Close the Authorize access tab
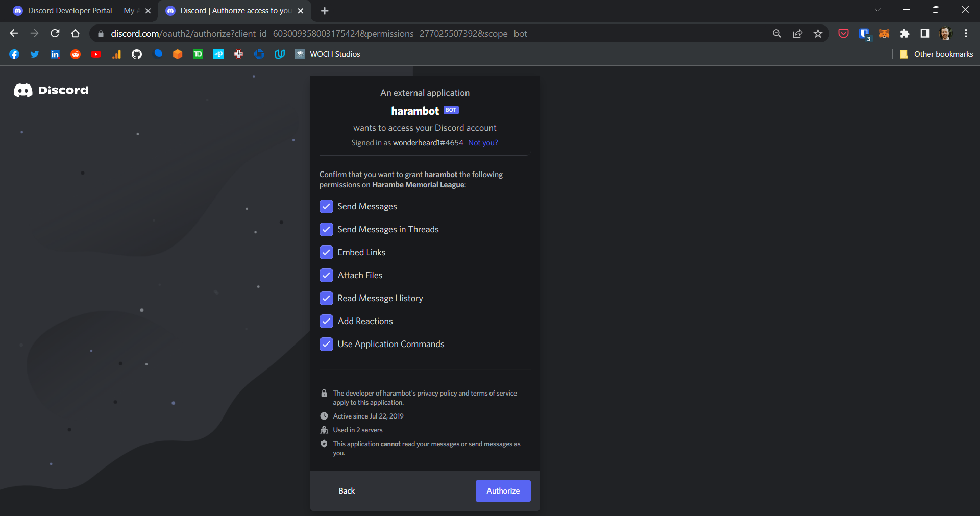Screen dimensions: 980x516 (x=301, y=11)
